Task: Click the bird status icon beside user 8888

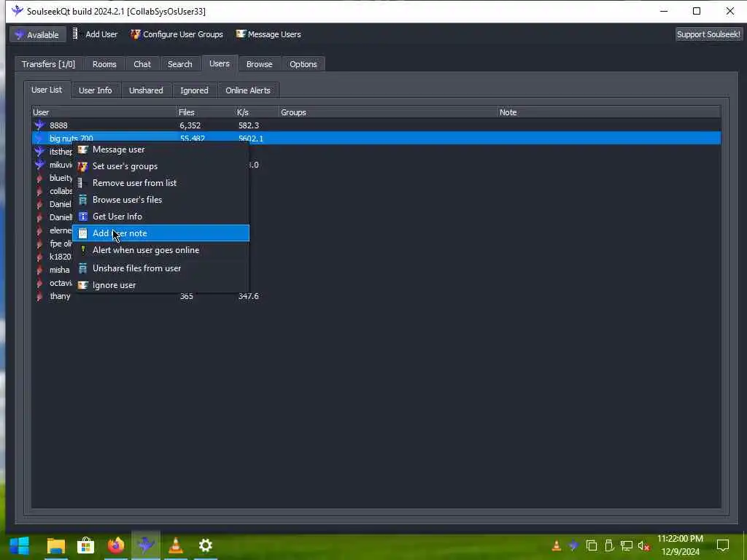Action: coord(39,125)
